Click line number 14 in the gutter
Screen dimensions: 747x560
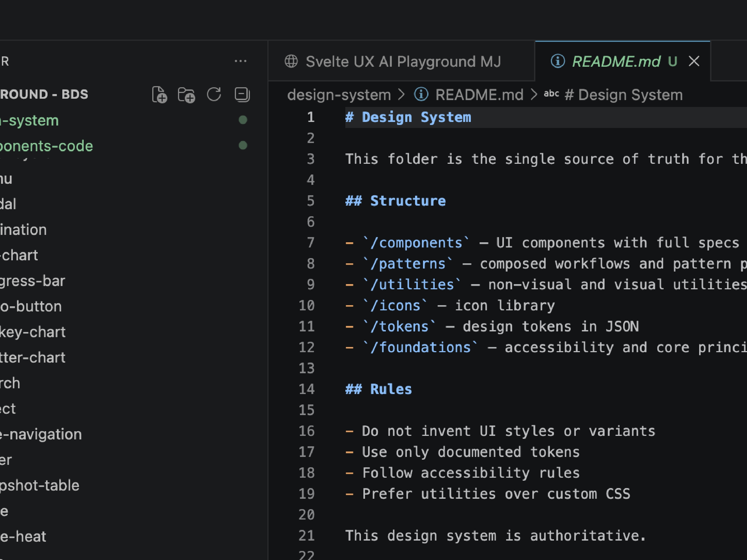tap(307, 389)
